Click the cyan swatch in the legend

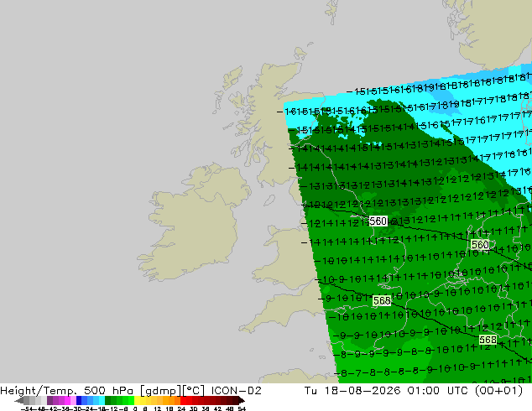tap(102, 401)
